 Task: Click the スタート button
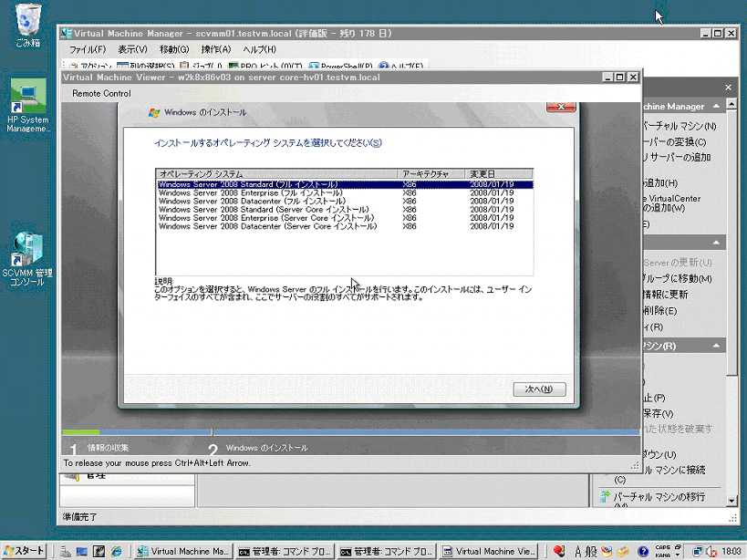(x=25, y=551)
